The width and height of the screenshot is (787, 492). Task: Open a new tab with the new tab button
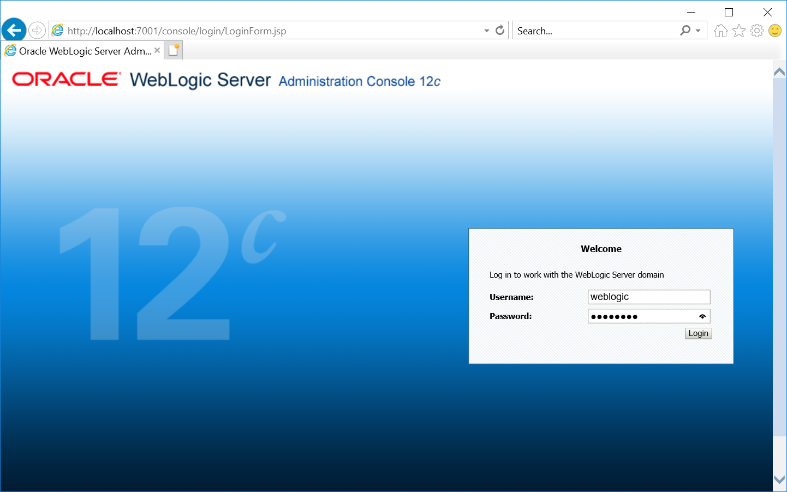[174, 50]
